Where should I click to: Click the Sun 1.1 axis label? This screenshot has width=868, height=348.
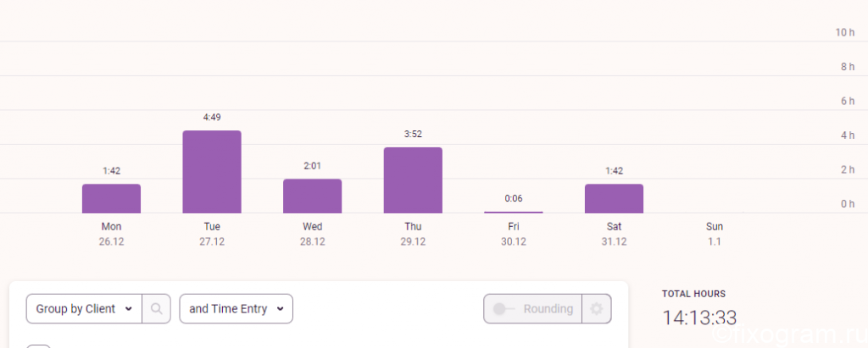point(715,234)
